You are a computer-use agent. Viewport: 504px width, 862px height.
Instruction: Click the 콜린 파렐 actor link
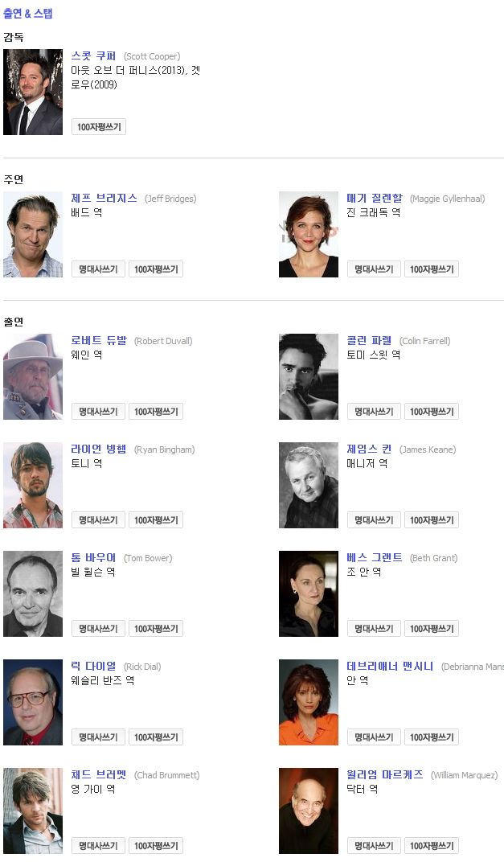click(x=369, y=341)
